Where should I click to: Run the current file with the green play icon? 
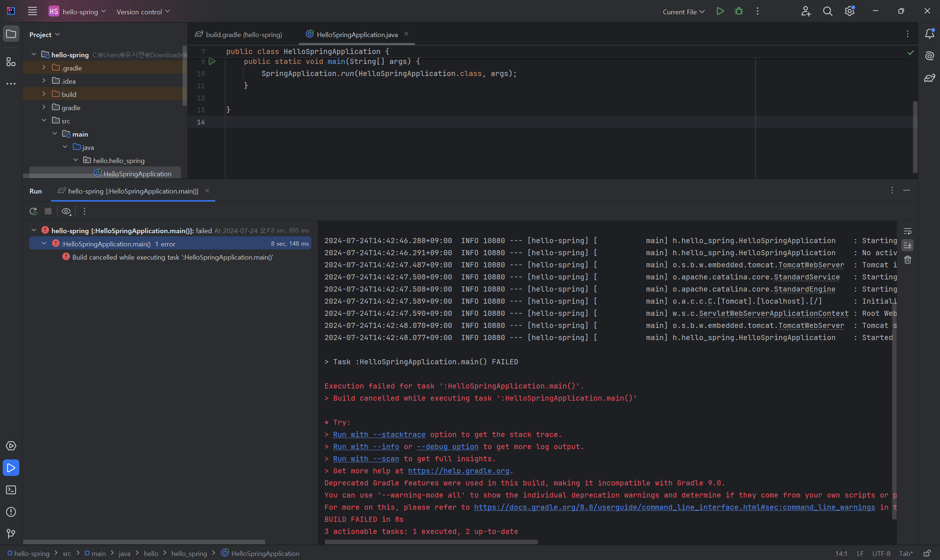[720, 11]
